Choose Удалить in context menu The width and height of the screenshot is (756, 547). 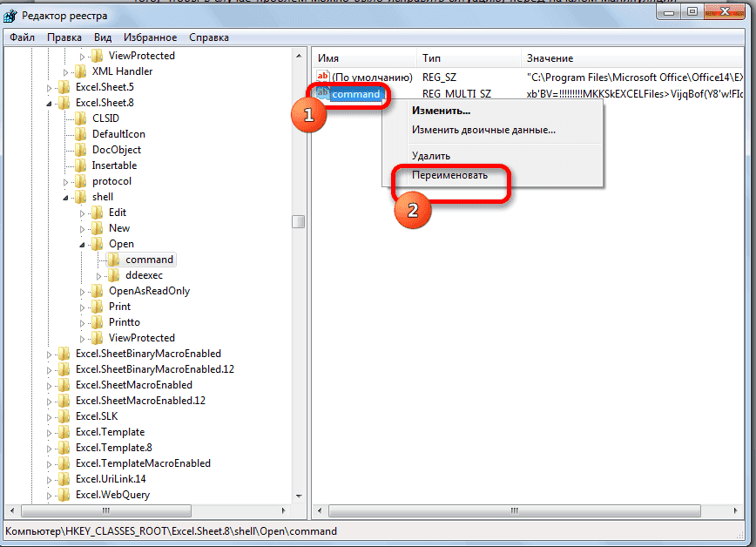(492, 156)
